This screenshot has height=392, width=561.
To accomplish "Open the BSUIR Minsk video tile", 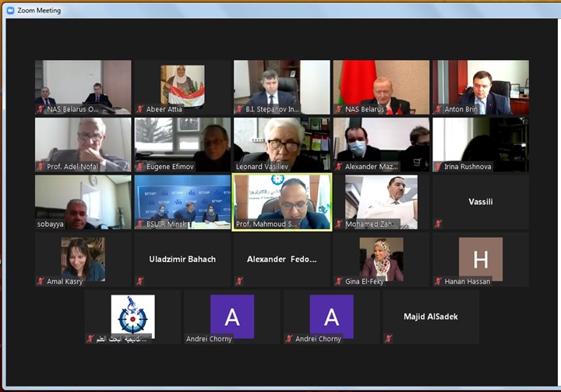I will 182,201.
